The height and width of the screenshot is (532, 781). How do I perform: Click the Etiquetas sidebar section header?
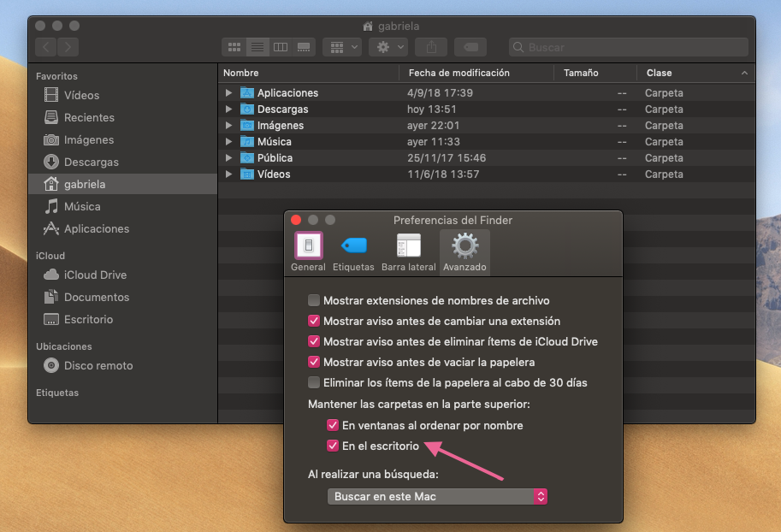click(57, 393)
